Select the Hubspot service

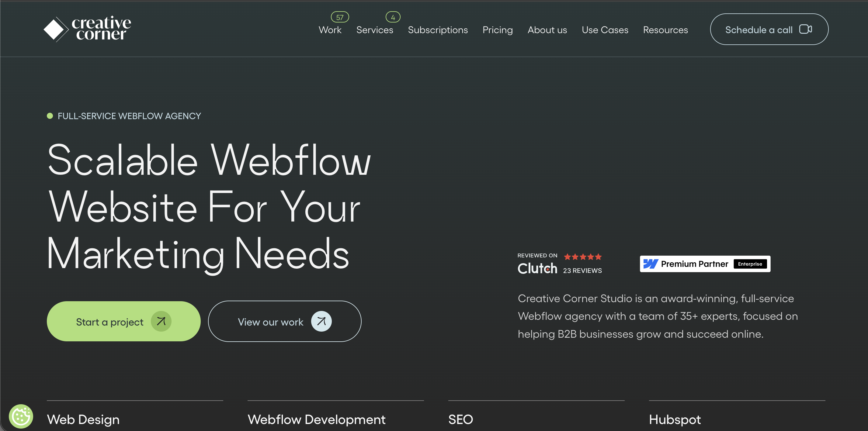675,419
